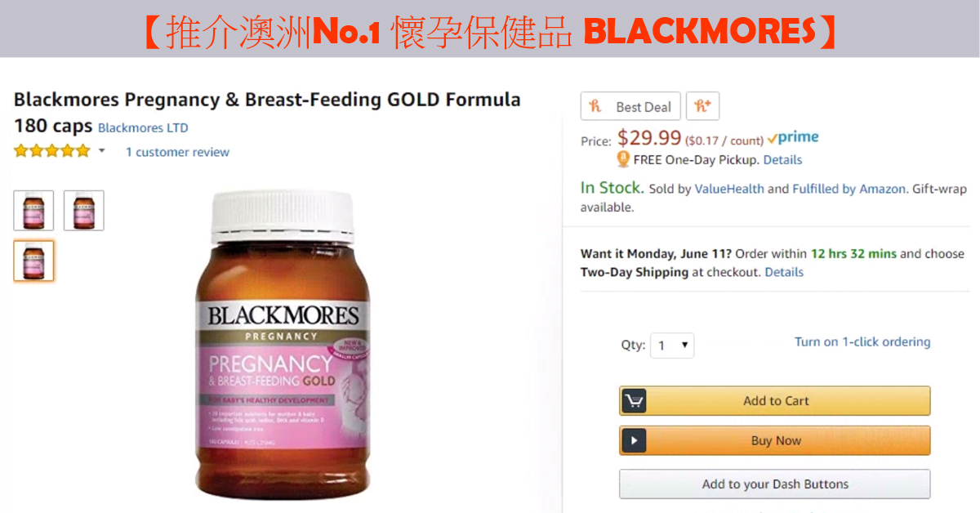
Task: Open the Blackmores LTD brand link
Action: point(143,128)
